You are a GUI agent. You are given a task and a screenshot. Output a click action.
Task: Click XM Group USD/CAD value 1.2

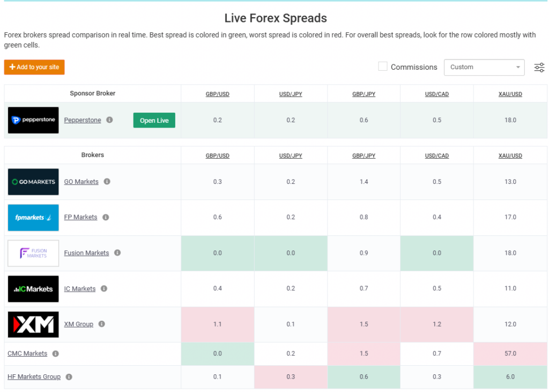click(x=437, y=324)
